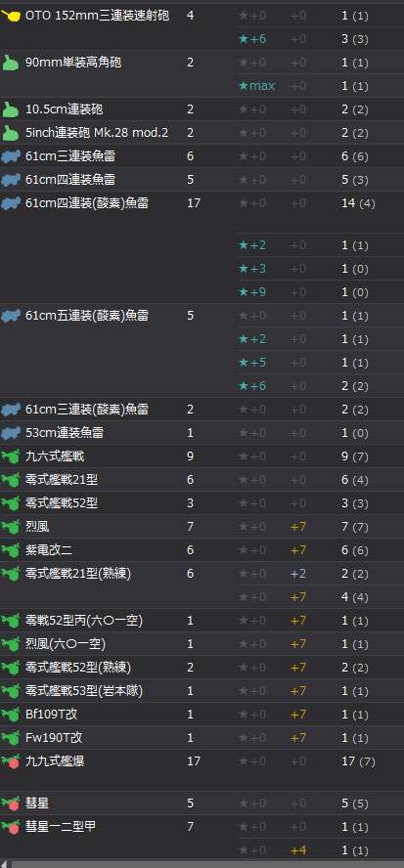Click the Bf109T改 fighter icon
Image resolution: width=404 pixels, height=868 pixels.
point(11,715)
